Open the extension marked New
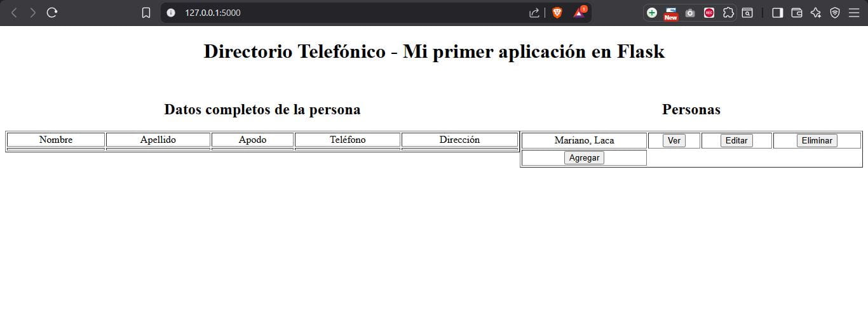The height and width of the screenshot is (325, 868). [x=671, y=13]
